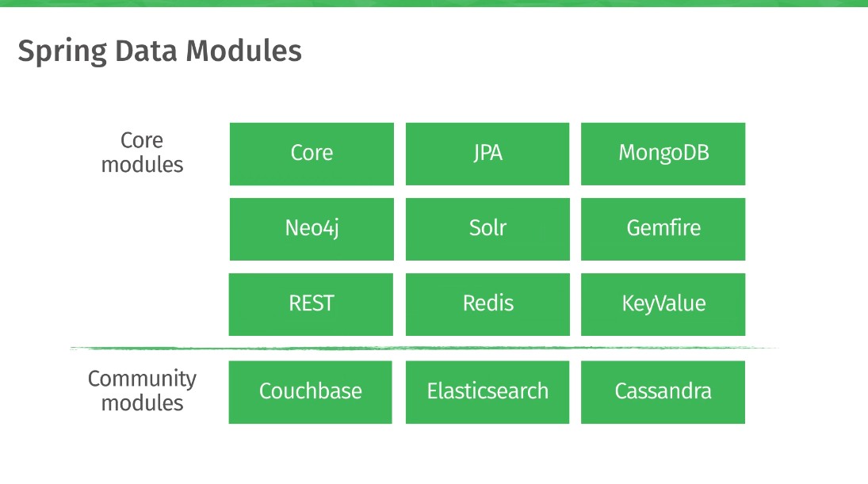Click the word 'Community' in the side label
868x484 pixels.
tap(142, 379)
